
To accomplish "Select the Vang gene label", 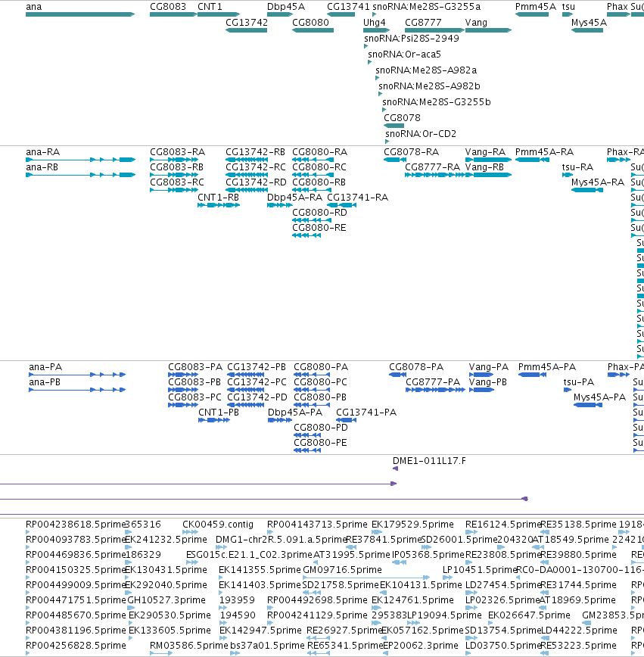I will coord(476,23).
